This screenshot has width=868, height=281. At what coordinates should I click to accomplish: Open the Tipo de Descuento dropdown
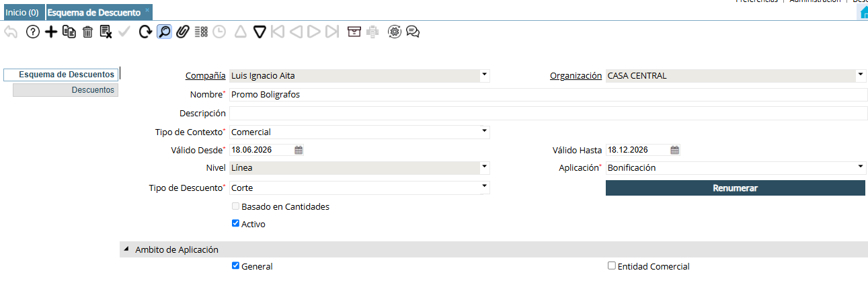click(484, 188)
